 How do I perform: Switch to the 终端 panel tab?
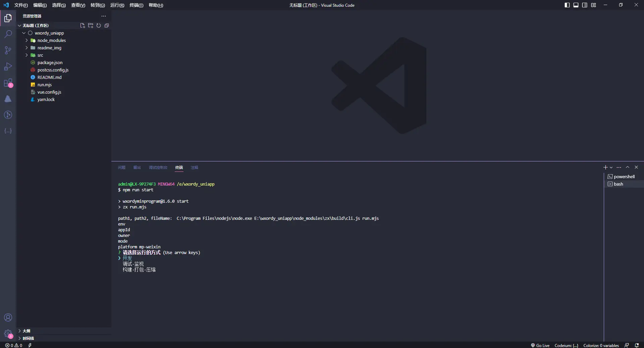(x=179, y=167)
